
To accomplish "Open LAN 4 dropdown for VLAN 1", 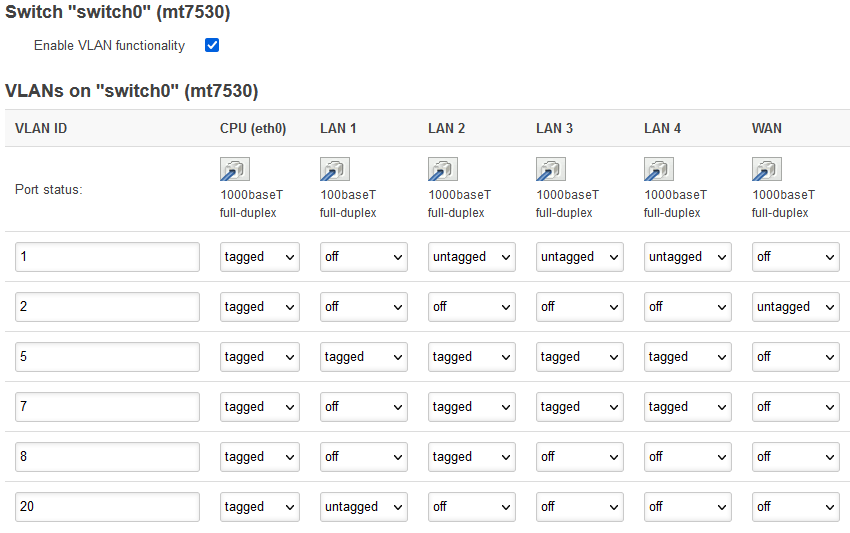I will tap(687, 257).
